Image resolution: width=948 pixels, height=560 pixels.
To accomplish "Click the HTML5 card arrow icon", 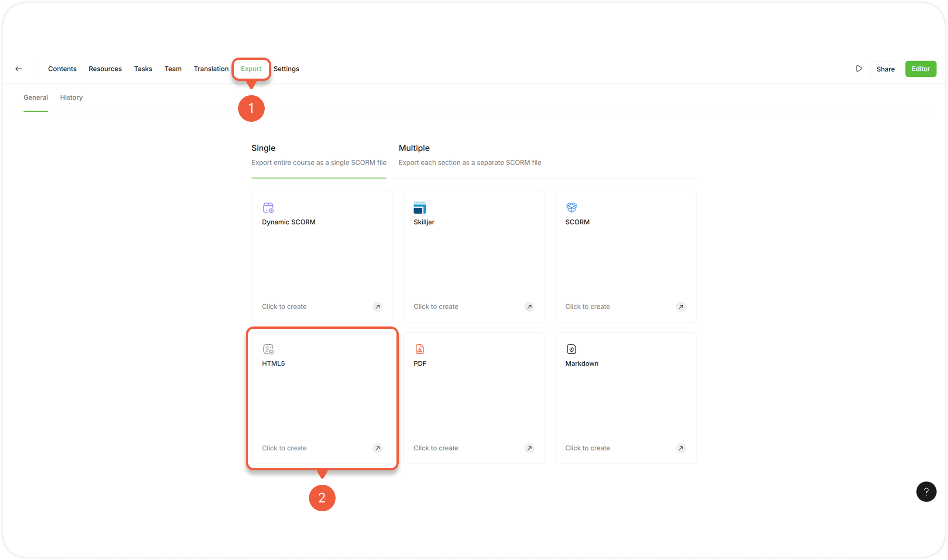I will tap(377, 448).
